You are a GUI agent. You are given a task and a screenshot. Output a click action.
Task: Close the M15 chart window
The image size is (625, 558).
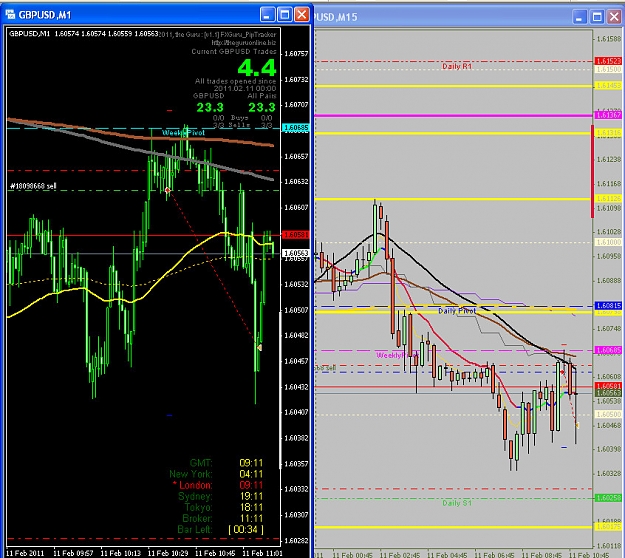coord(614,17)
